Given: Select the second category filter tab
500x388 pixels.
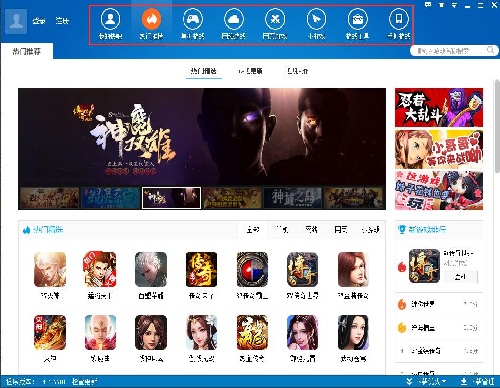Looking at the screenshot, I should [282, 230].
